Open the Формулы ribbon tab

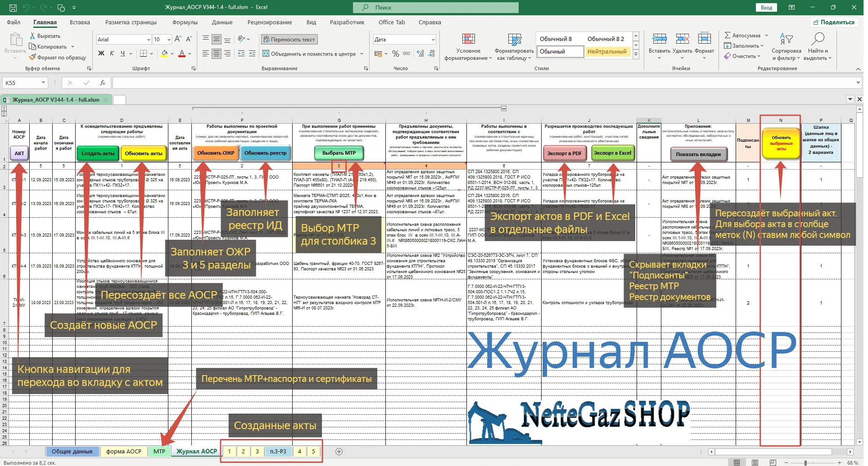tap(185, 22)
